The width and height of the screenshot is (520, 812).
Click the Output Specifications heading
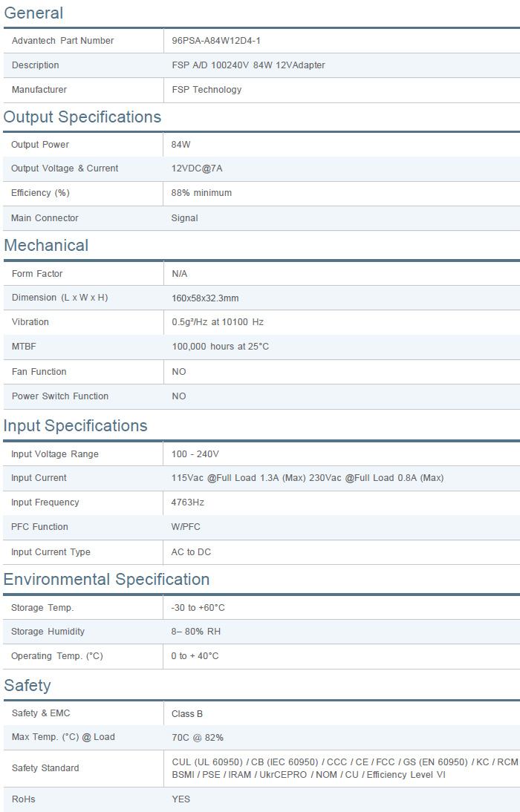82,117
